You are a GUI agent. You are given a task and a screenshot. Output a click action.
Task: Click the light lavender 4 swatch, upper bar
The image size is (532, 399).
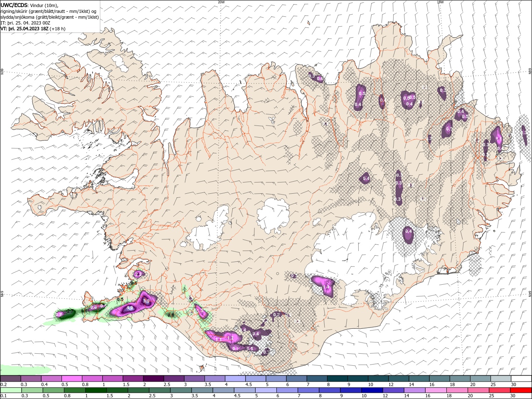235,379
